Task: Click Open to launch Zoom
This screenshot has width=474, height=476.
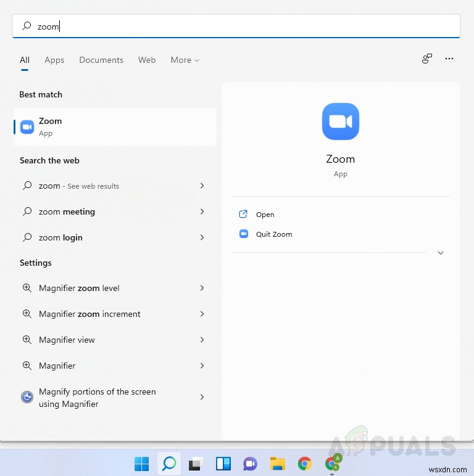Action: (x=265, y=215)
